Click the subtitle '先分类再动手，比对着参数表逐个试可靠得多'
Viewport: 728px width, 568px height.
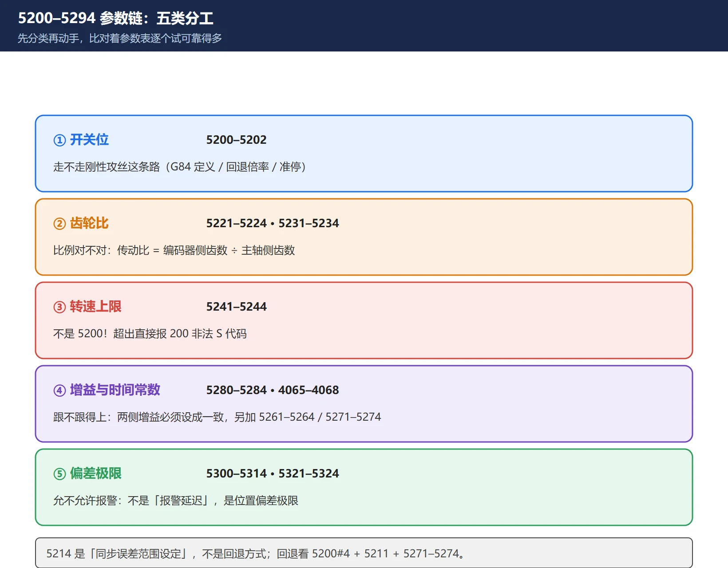pyautogui.click(x=120, y=39)
